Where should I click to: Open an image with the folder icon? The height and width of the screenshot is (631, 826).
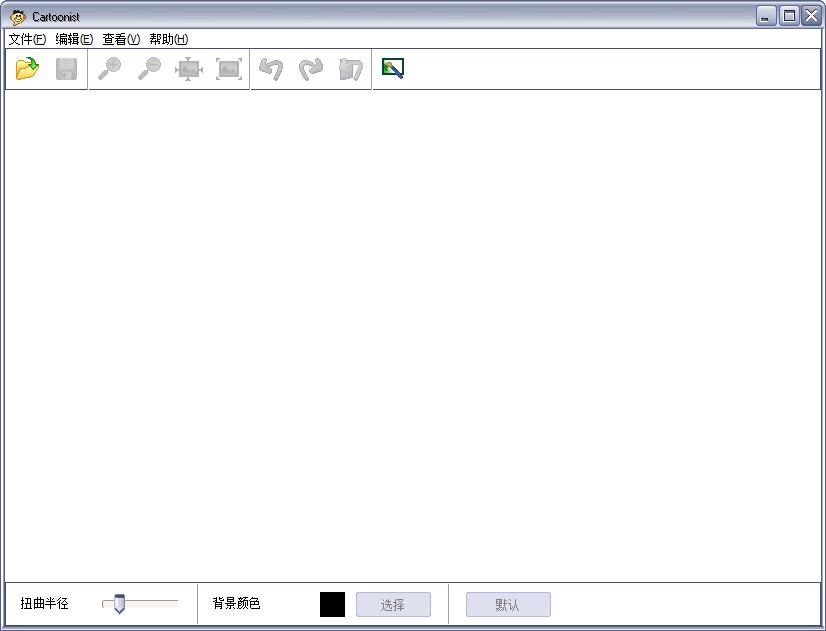(27, 68)
